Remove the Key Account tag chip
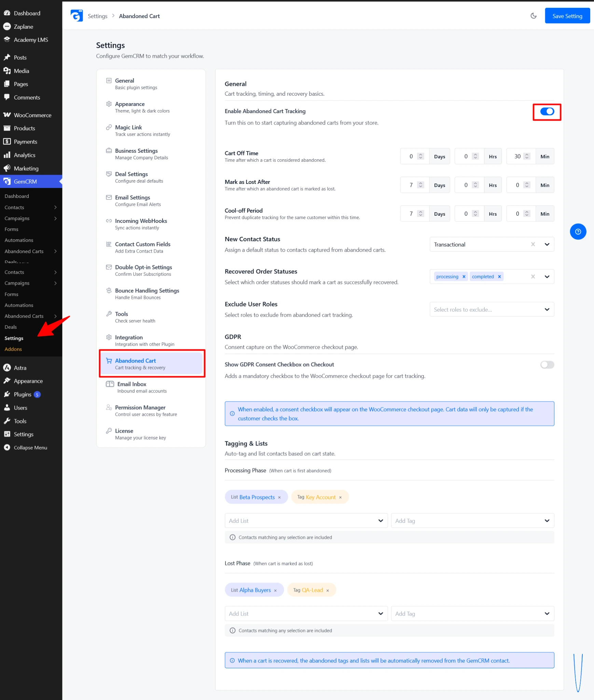The width and height of the screenshot is (594, 700). click(x=340, y=497)
